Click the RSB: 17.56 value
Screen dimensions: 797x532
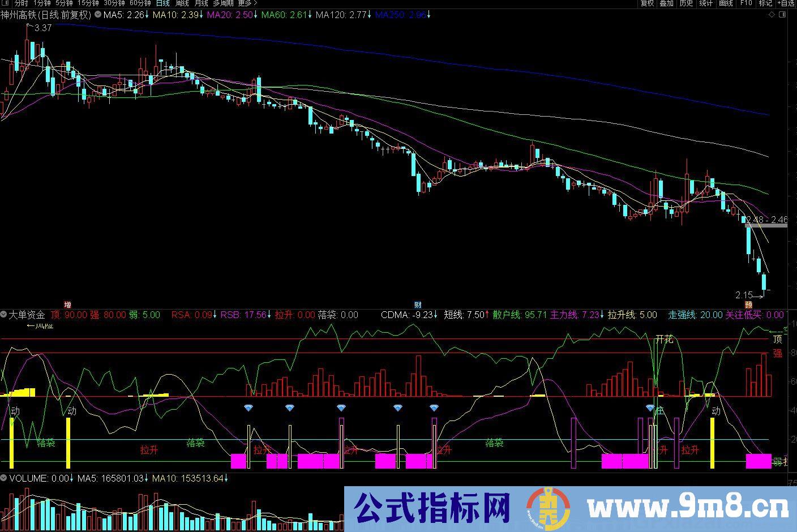pos(246,315)
